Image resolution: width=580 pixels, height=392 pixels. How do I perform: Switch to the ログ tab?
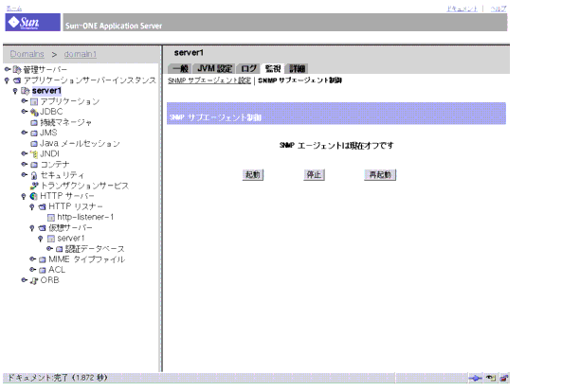(x=248, y=69)
